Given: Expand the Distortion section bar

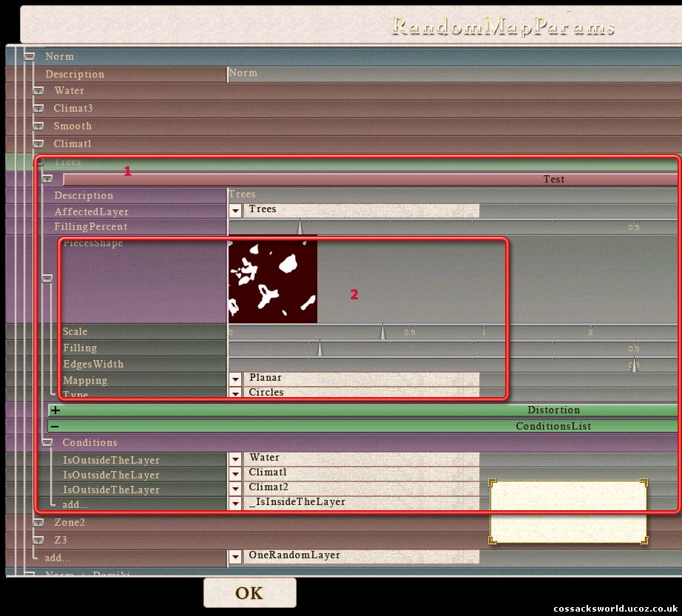Looking at the screenshot, I should [362, 410].
